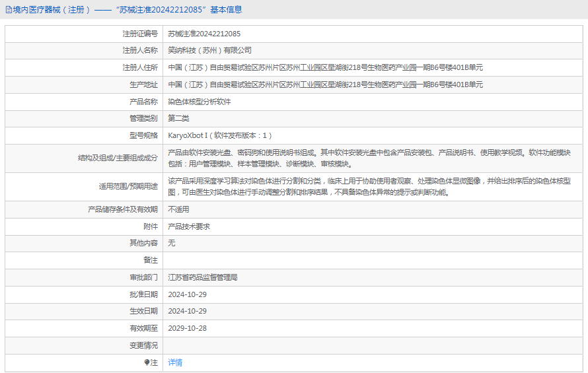Click the 注册人住所 label
The height and width of the screenshot is (373, 588).
pos(140,67)
